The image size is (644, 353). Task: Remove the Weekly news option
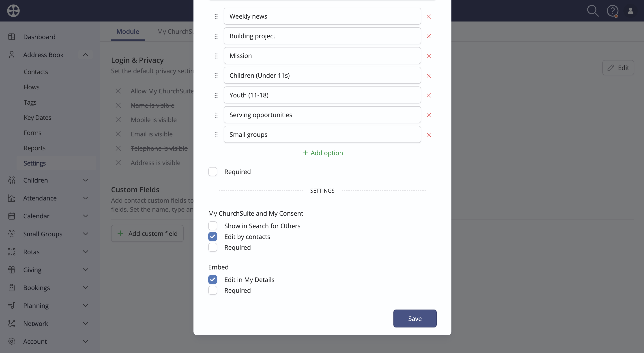click(429, 17)
